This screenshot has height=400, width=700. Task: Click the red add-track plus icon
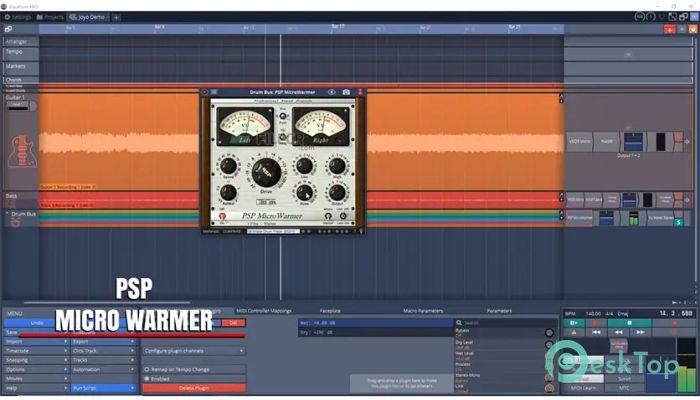[670, 29]
